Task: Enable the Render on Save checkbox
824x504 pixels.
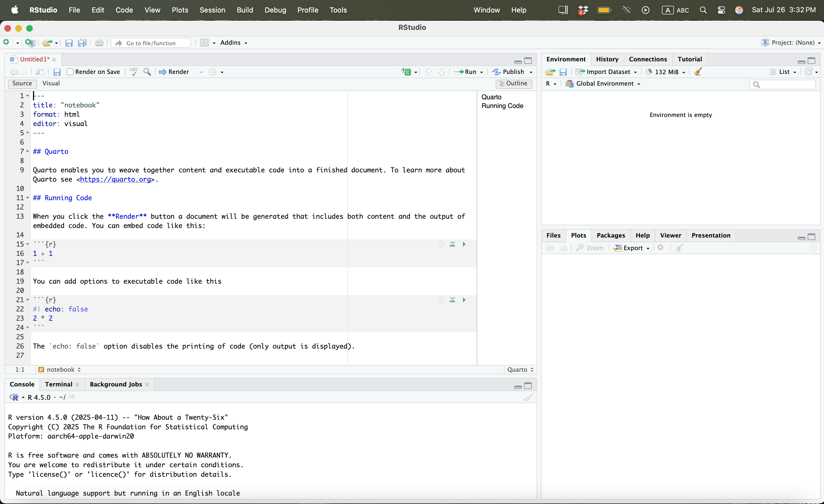Action: pos(70,72)
